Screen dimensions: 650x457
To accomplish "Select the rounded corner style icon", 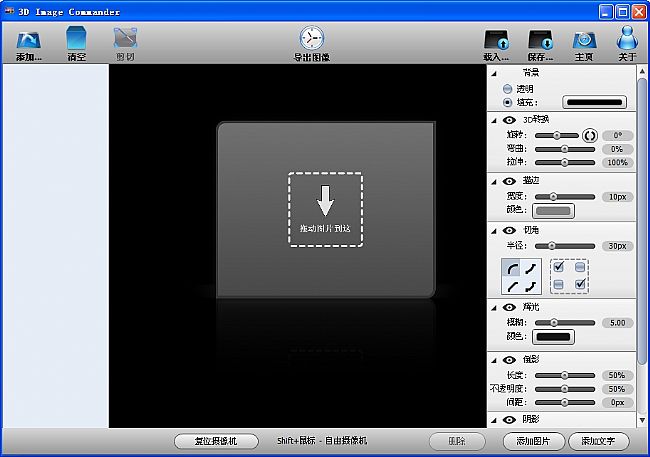I will click(512, 269).
